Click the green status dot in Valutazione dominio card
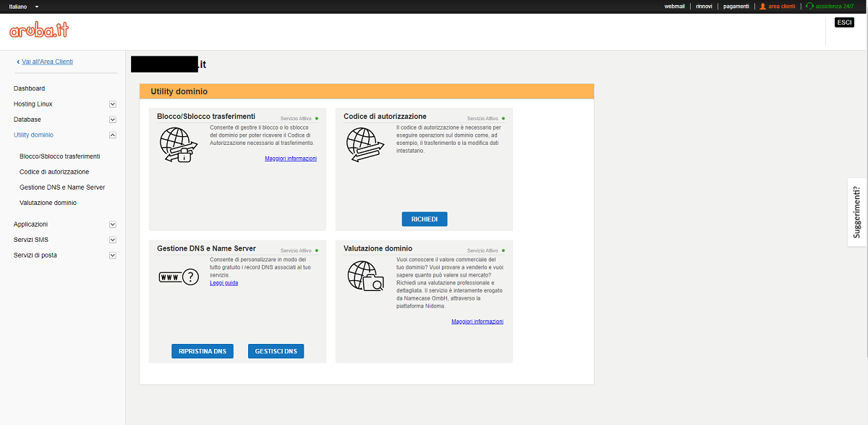The image size is (868, 425). (503, 251)
